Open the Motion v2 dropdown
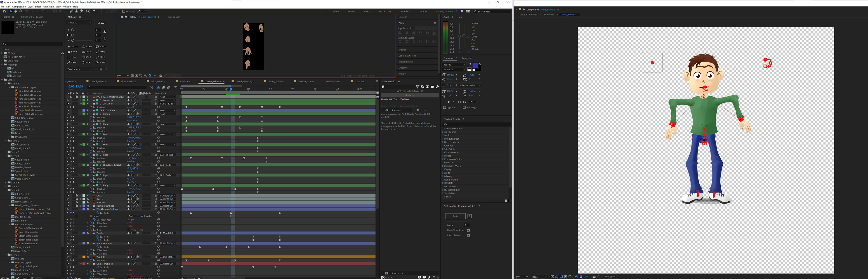 [79, 23]
